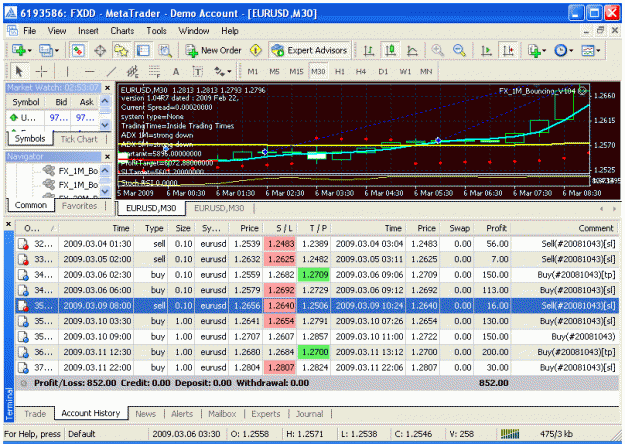Select the text label 'A' tool
The height and width of the screenshot is (444, 625).
(176, 72)
